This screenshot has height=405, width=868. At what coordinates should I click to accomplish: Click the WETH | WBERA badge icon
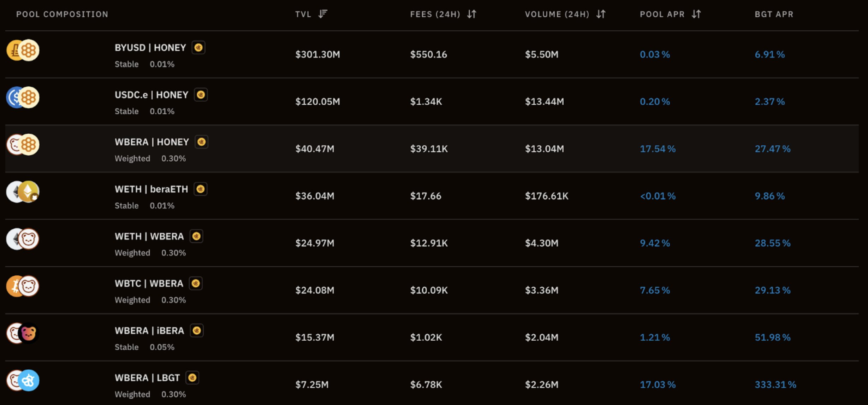tap(196, 236)
